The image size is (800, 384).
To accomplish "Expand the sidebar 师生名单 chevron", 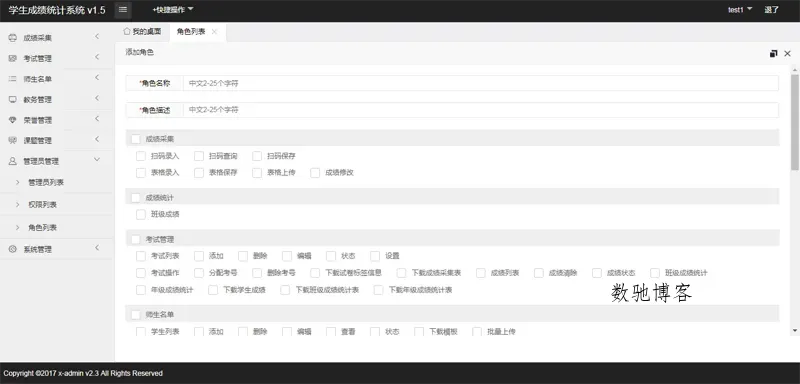I will tap(97, 78).
